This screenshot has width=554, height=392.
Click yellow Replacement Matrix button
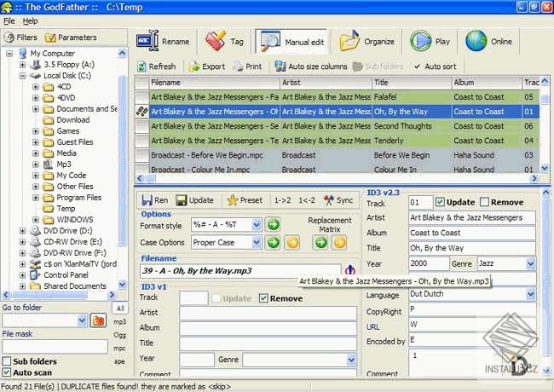(x=339, y=243)
